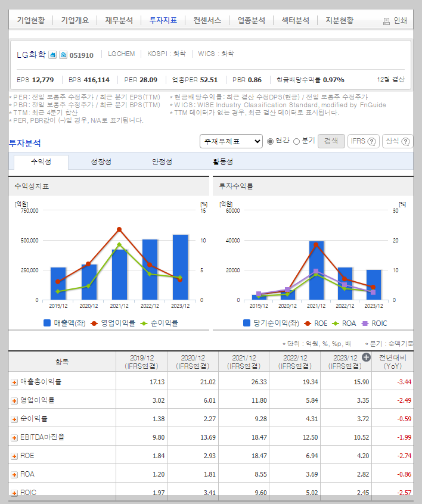The image size is (422, 504).
Task: Open the 재무분석 menu
Action: click(x=119, y=20)
